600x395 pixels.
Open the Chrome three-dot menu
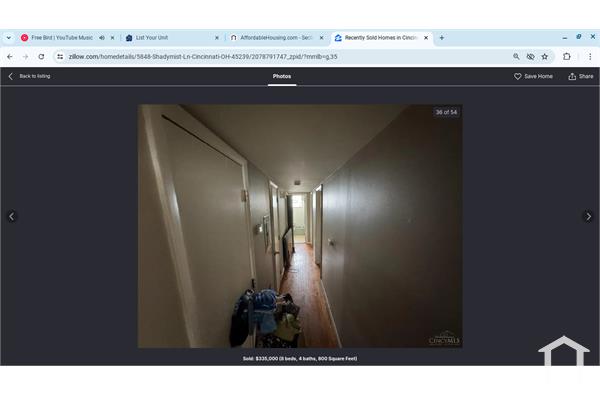(x=590, y=57)
